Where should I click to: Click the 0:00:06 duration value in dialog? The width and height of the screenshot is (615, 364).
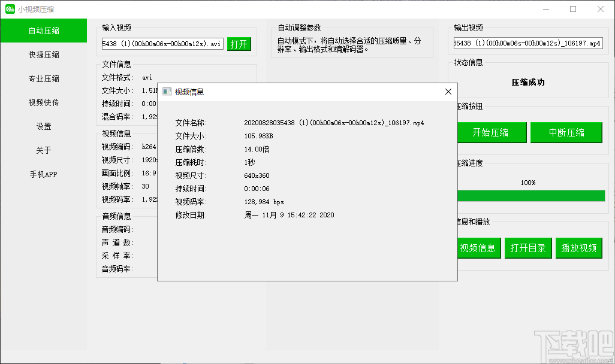[257, 189]
